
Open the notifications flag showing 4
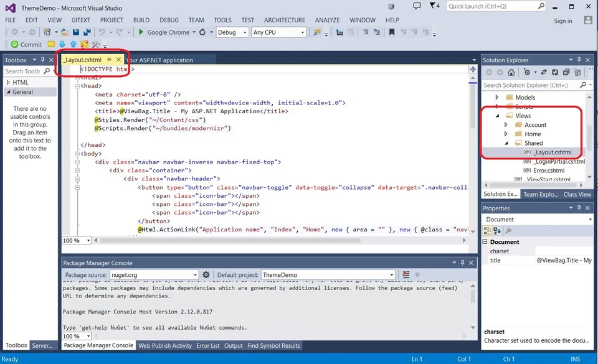(434, 6)
